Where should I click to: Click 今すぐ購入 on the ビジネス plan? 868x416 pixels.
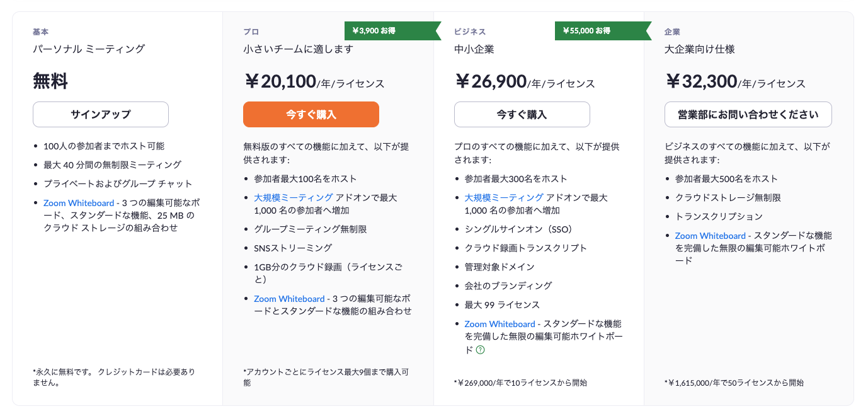(522, 114)
